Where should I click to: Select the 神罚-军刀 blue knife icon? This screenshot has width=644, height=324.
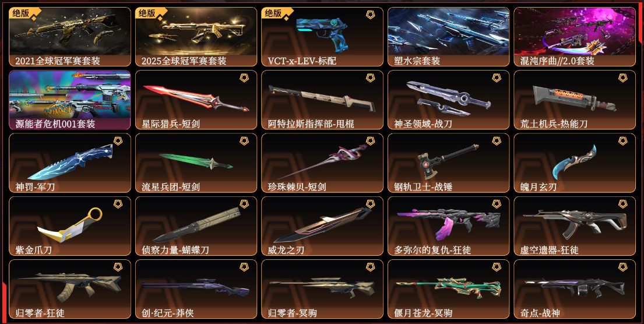tap(70, 163)
